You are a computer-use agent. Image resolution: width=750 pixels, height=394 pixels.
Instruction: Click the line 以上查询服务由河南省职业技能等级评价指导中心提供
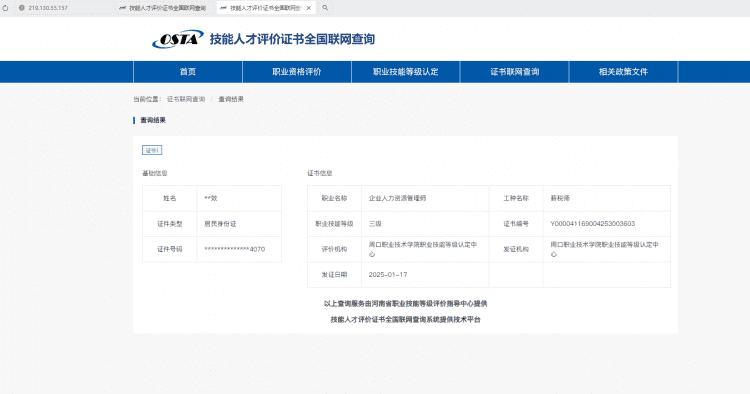tap(406, 304)
